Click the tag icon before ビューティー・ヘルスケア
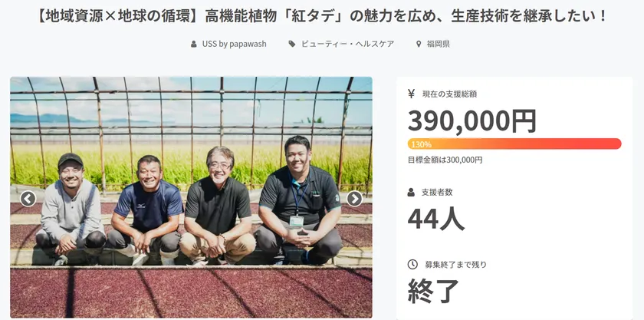Viewport: 644px width, 320px height. (x=292, y=44)
